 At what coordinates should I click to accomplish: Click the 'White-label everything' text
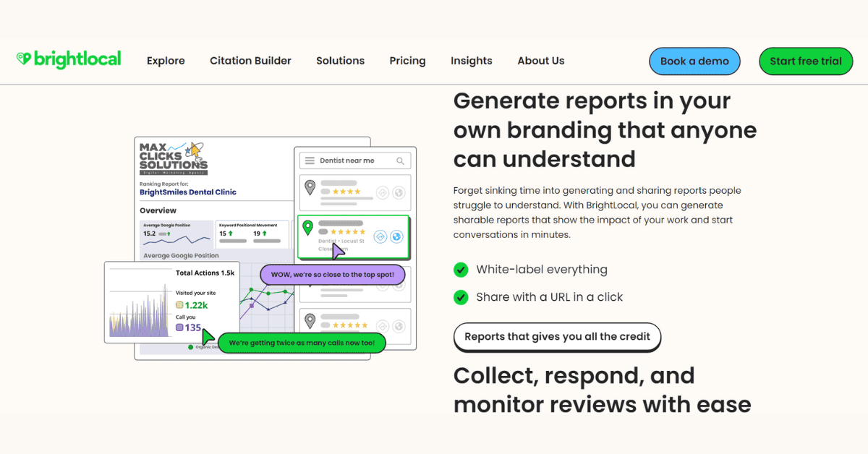[542, 270]
